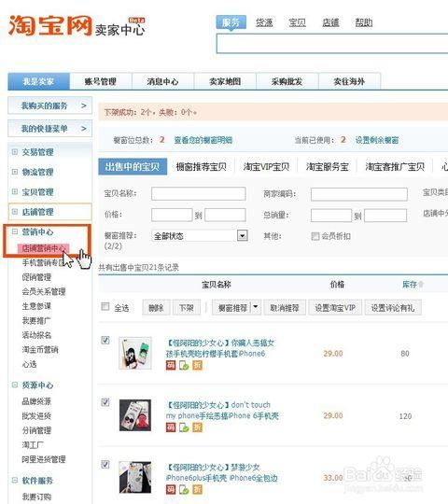The image size is (448, 504).
Task: Uncheck the first product (iPhone6 柠檬) checkbox
Action: (x=105, y=340)
